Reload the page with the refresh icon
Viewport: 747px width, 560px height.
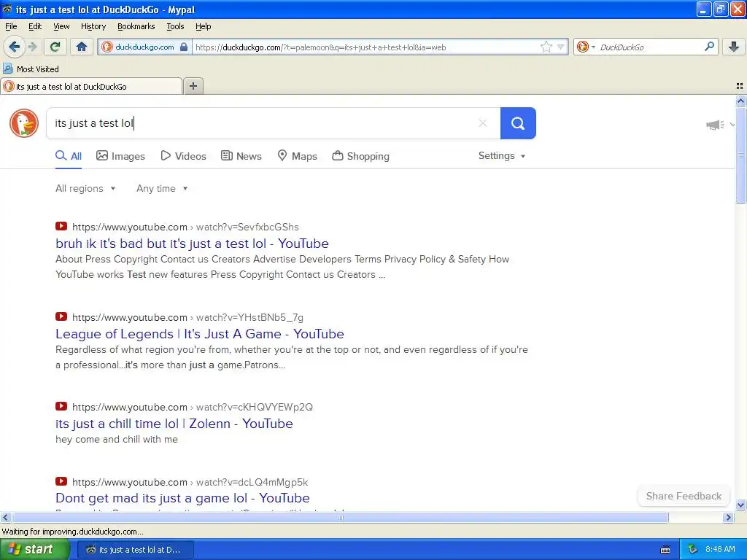tap(55, 47)
